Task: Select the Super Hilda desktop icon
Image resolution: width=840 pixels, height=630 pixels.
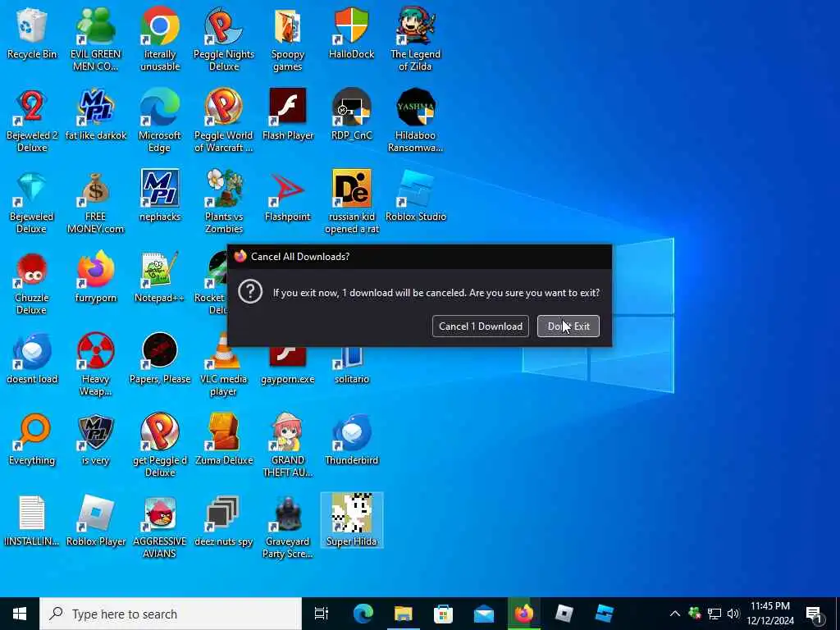Action: (351, 521)
